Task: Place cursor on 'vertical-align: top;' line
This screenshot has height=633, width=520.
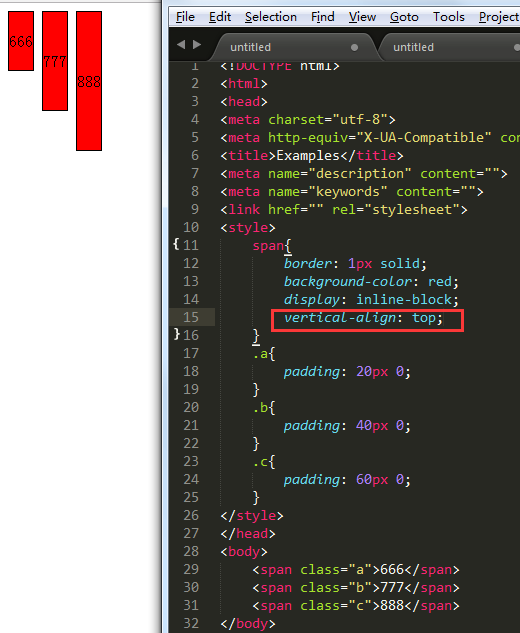Action: click(x=363, y=318)
